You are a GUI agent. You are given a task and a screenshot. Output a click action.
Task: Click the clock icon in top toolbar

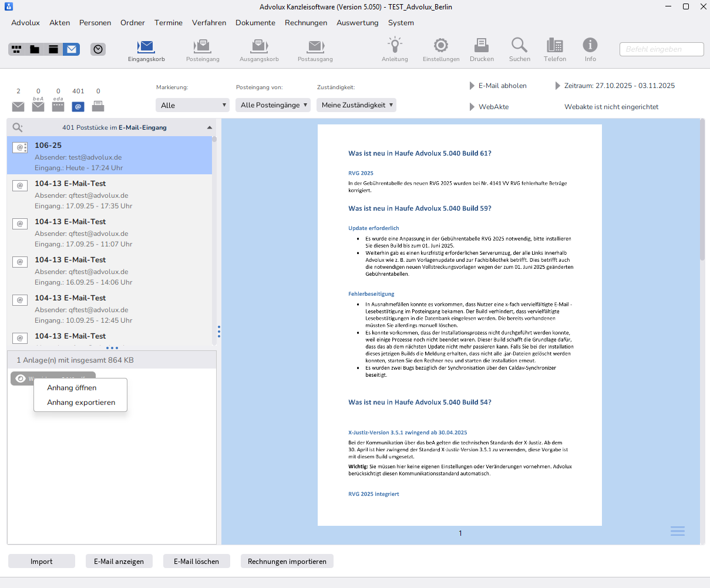[x=98, y=49]
